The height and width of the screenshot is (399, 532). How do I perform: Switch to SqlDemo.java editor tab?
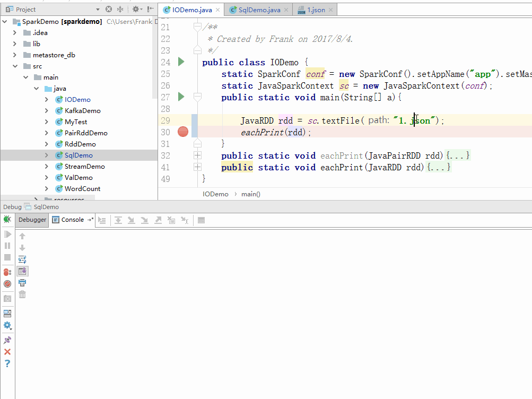click(x=259, y=10)
